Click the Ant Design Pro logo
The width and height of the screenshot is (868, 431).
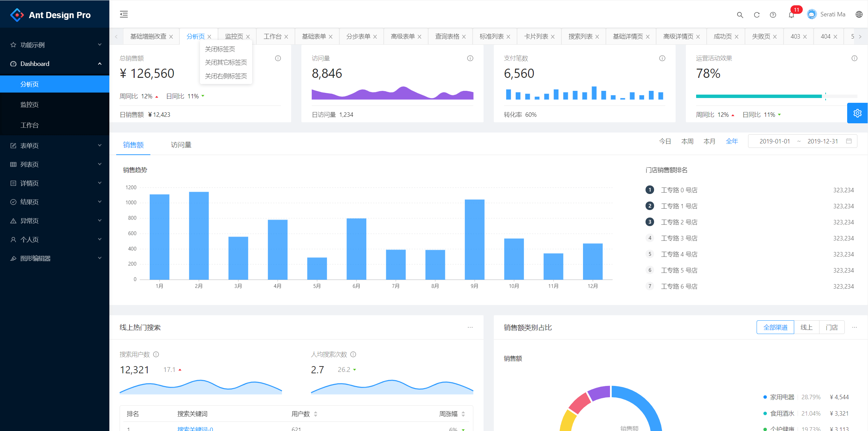pyautogui.click(x=17, y=15)
